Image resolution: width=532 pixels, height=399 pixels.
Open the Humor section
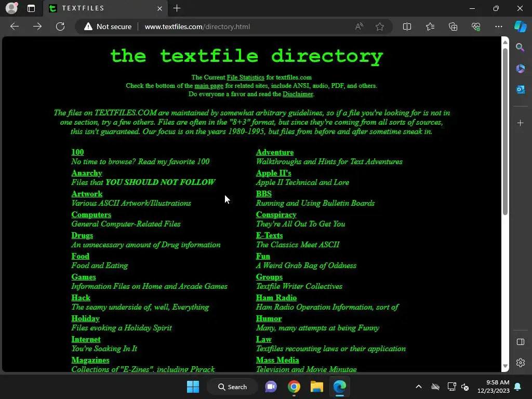[269, 318]
